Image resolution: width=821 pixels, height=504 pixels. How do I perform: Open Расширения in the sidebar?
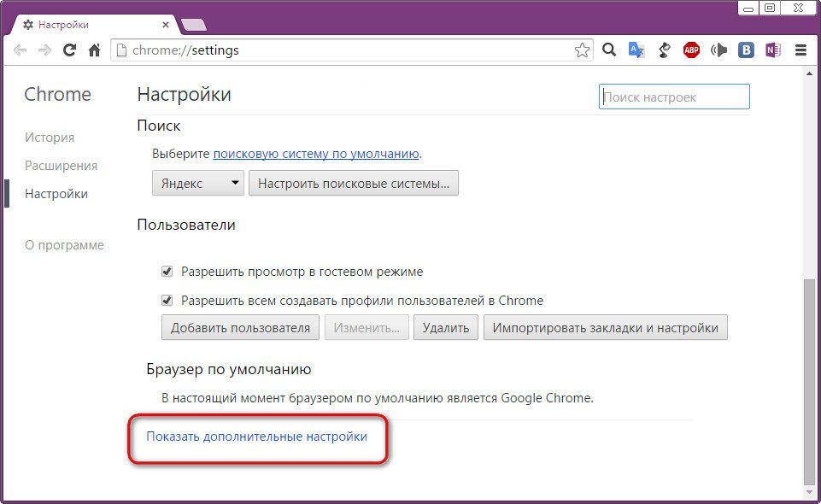pos(62,166)
